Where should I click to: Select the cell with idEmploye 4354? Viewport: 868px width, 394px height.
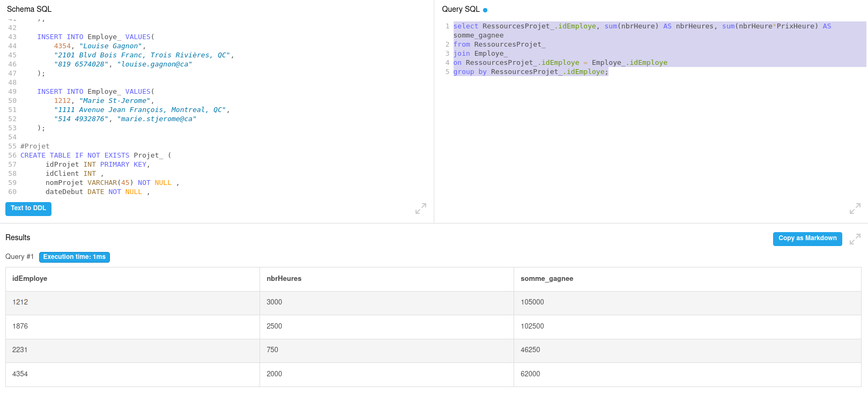132,375
